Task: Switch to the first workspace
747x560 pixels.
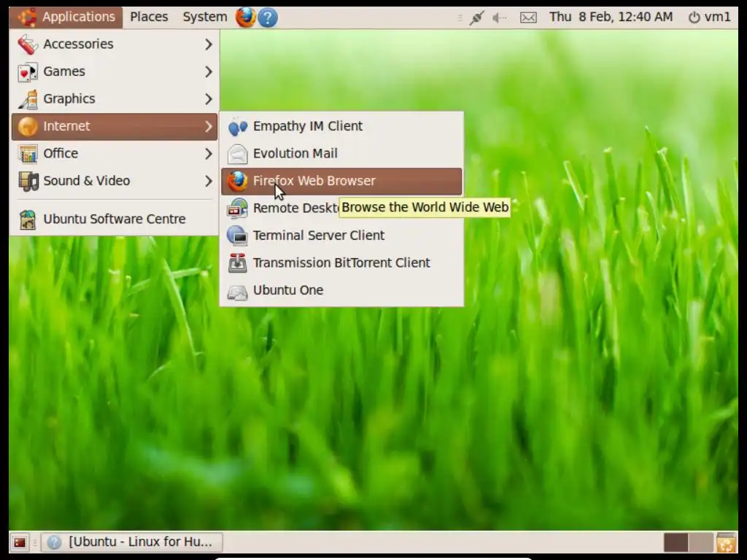Action: (x=676, y=542)
